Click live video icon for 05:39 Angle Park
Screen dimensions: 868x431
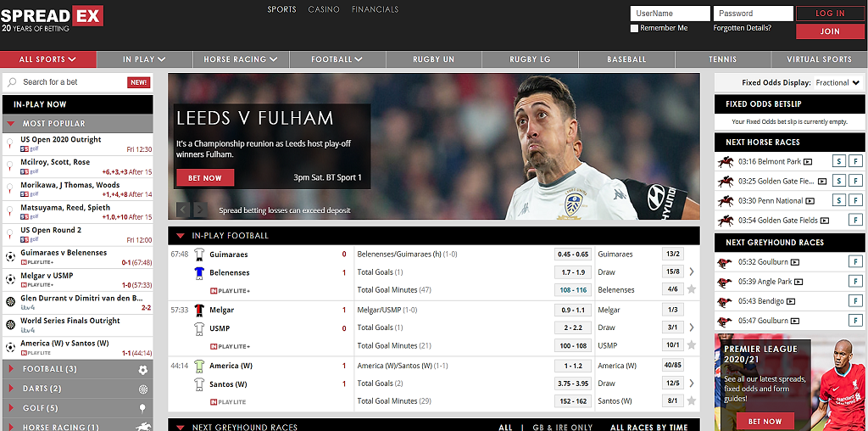(x=798, y=282)
